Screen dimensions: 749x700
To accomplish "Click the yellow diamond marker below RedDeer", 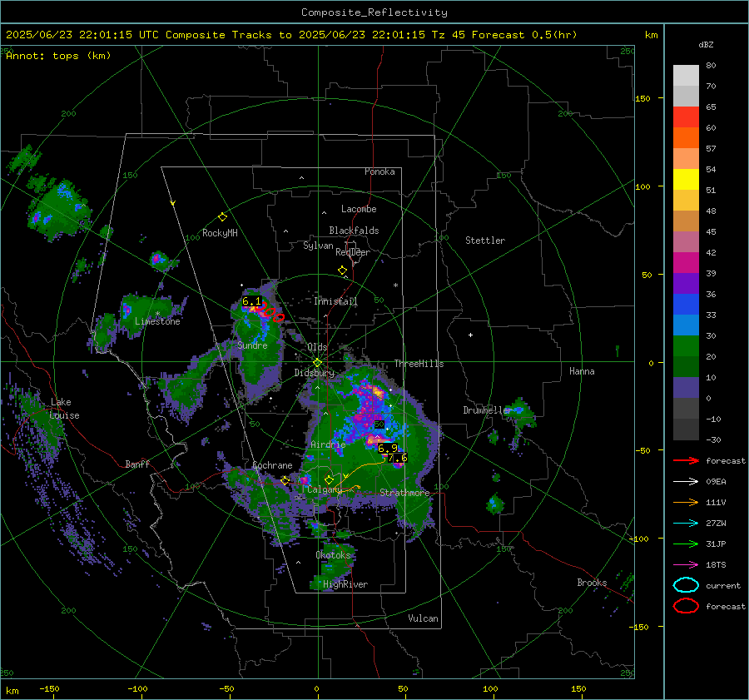I will (x=342, y=271).
